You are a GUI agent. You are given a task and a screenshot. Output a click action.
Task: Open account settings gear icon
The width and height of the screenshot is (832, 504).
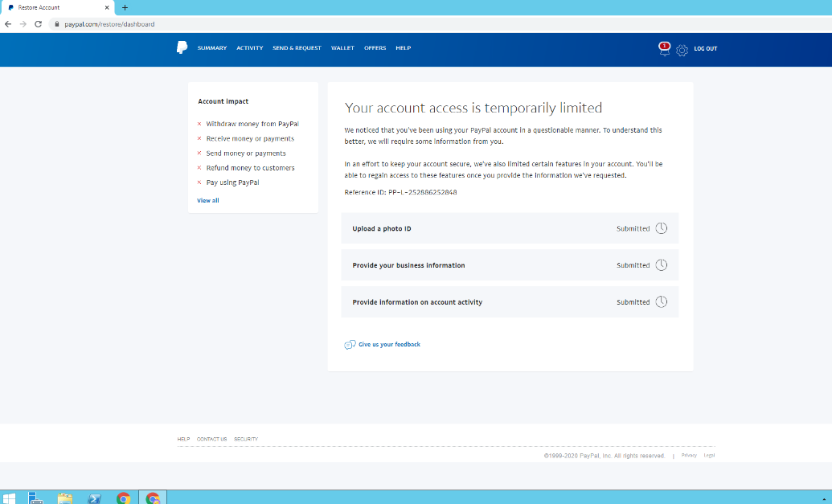click(682, 51)
